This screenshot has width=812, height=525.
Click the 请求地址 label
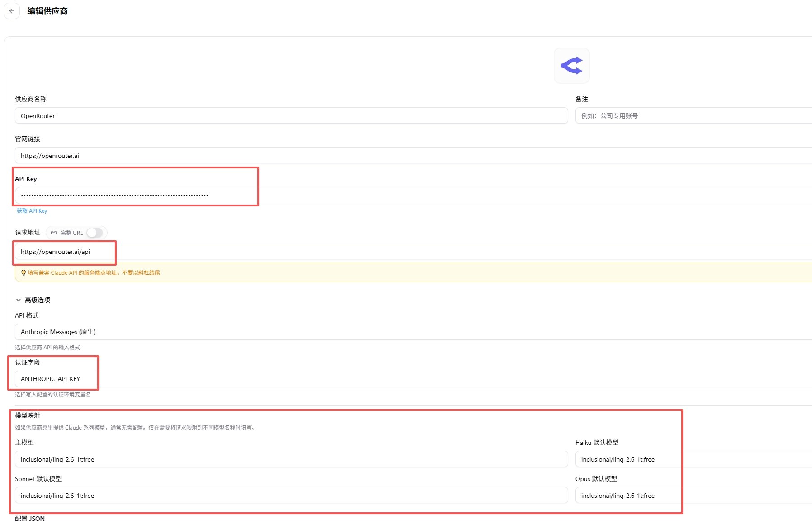pyautogui.click(x=28, y=233)
